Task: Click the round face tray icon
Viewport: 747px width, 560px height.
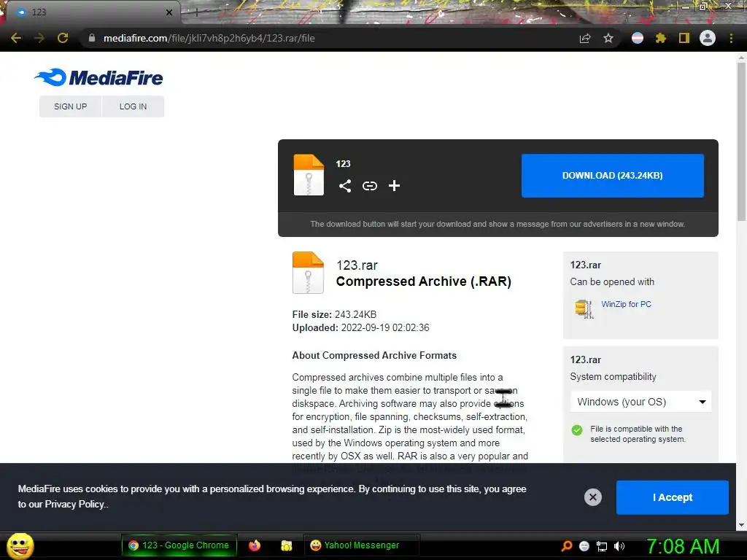Action: [x=584, y=546]
